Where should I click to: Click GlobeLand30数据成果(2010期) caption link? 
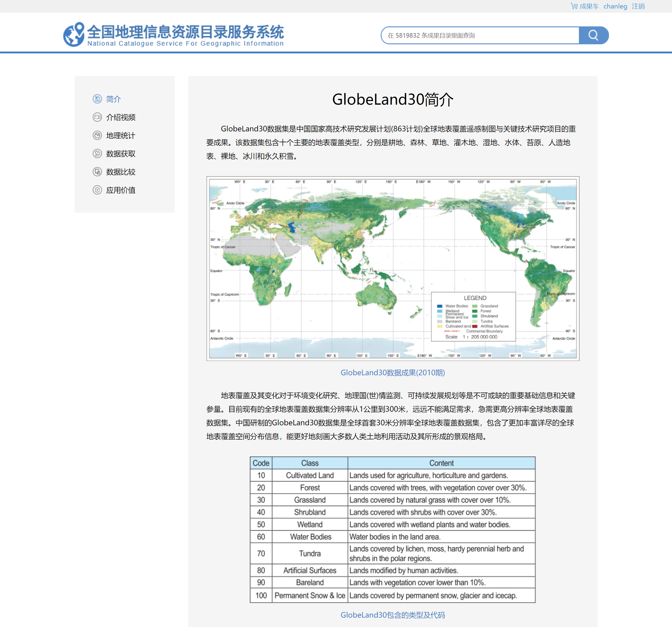(392, 373)
